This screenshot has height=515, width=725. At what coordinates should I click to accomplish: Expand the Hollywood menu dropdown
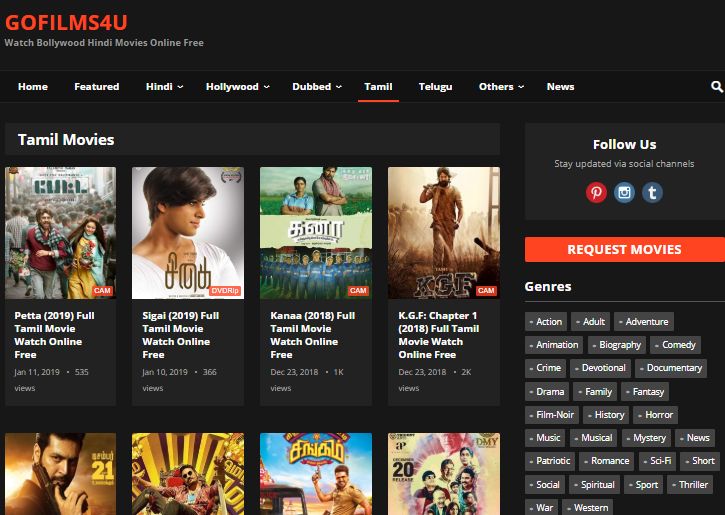pyautogui.click(x=238, y=86)
